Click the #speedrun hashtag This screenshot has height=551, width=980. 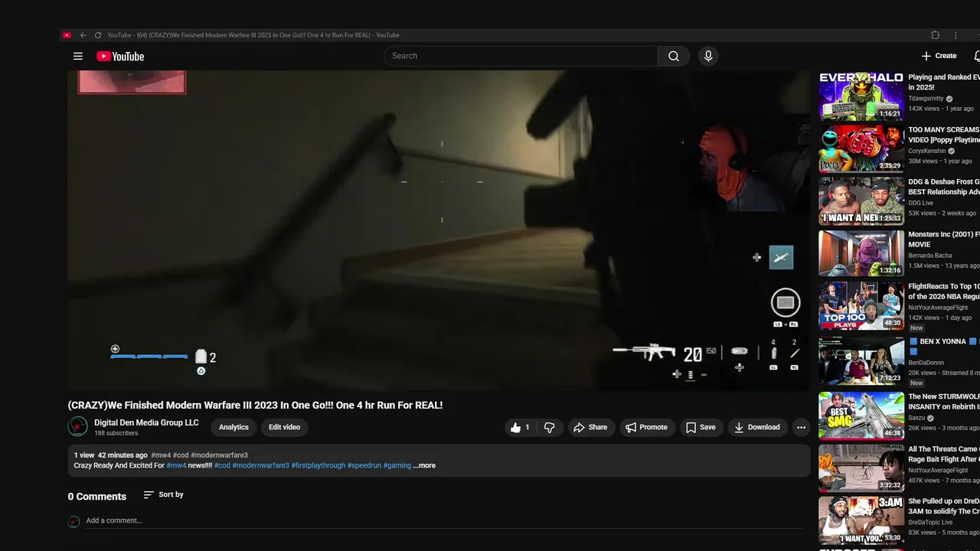click(x=364, y=465)
